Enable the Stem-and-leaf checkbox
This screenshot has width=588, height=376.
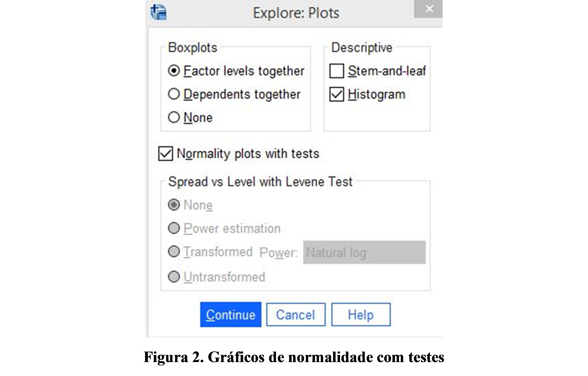(337, 71)
